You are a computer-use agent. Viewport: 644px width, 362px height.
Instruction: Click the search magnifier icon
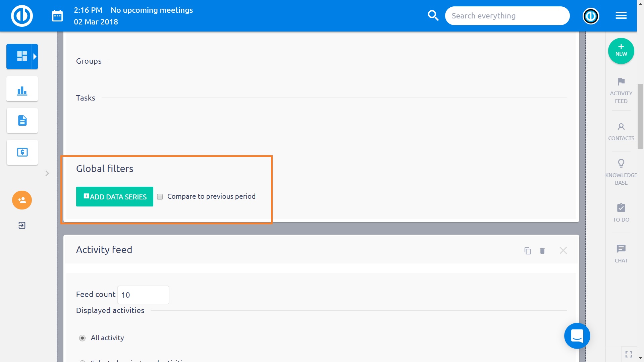click(433, 16)
